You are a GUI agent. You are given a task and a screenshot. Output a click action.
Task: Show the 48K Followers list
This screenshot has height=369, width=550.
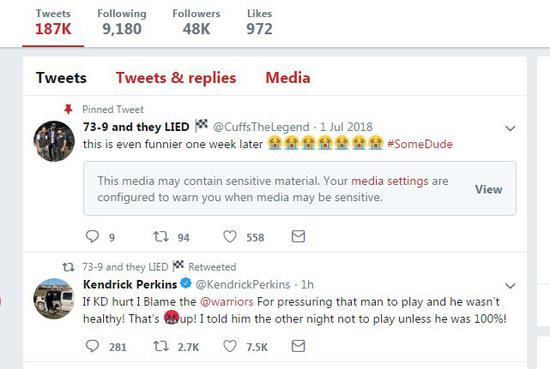(x=196, y=22)
